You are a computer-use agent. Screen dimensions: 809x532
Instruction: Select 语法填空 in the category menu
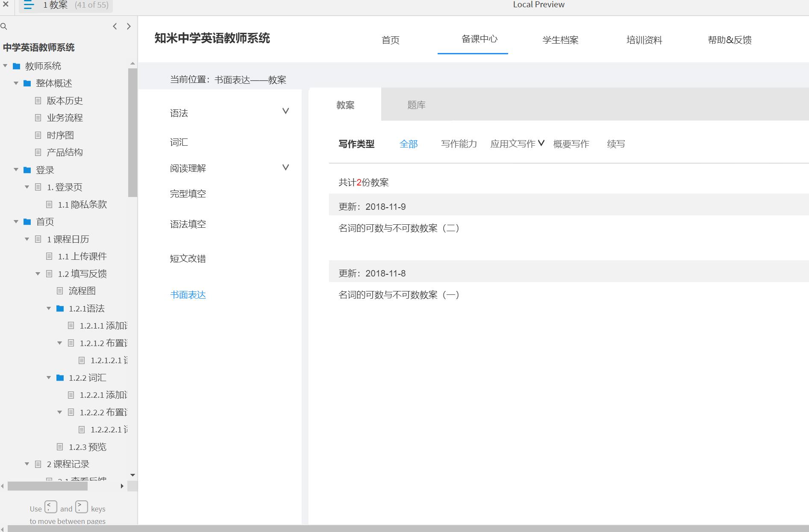pyautogui.click(x=188, y=224)
